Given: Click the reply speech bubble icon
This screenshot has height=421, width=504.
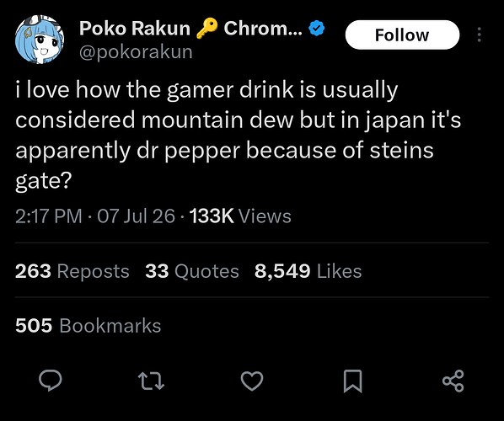Looking at the screenshot, I should pyautogui.click(x=50, y=381).
